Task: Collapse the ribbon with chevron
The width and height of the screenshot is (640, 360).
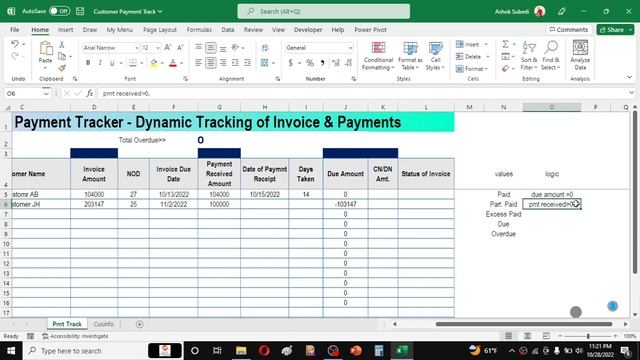Action: [629, 77]
